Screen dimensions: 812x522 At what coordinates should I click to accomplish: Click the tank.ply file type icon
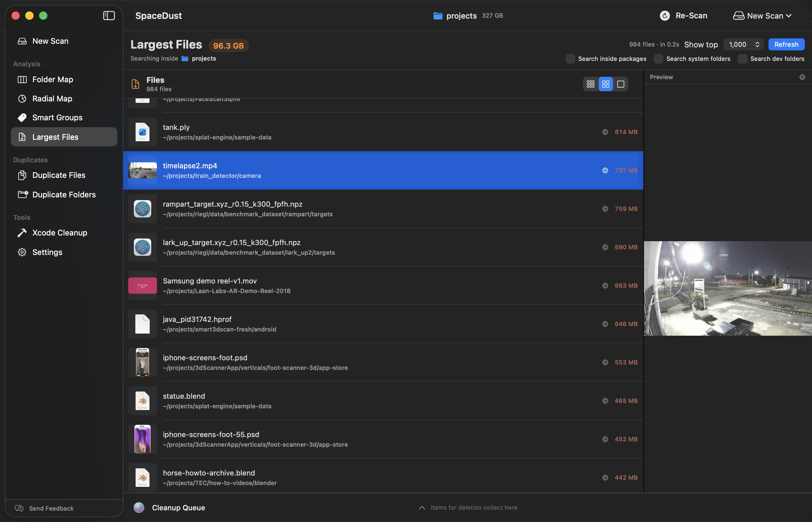[143, 132]
